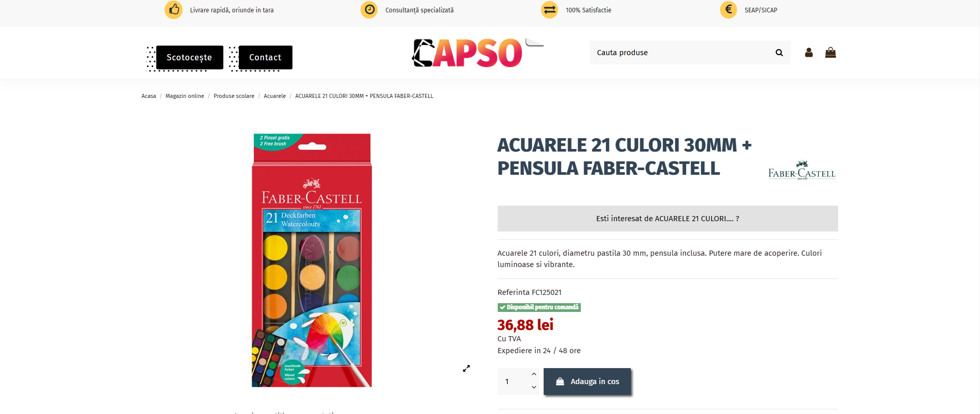This screenshot has width=980, height=414.
Task: Click the arrows 100% Satisfactie icon
Action: click(550, 10)
